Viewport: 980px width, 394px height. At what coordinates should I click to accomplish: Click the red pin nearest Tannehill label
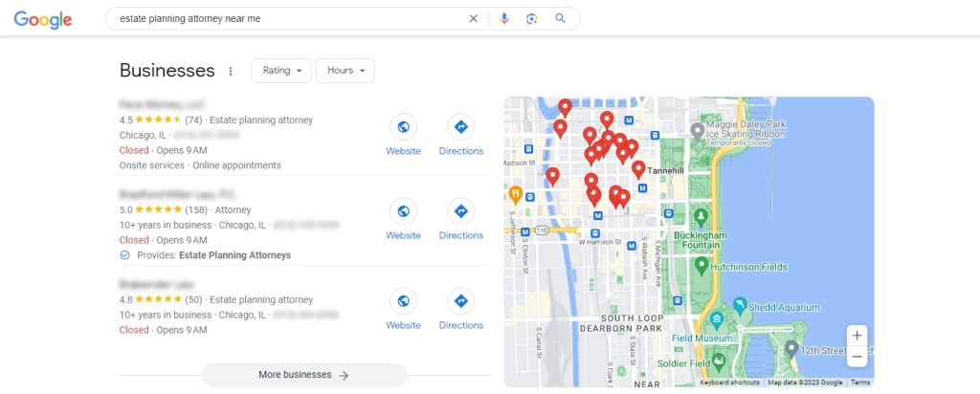(x=638, y=170)
